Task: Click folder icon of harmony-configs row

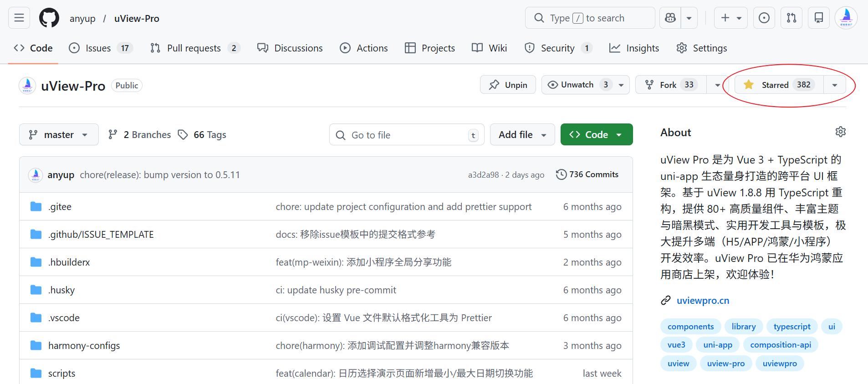Action: click(36, 346)
